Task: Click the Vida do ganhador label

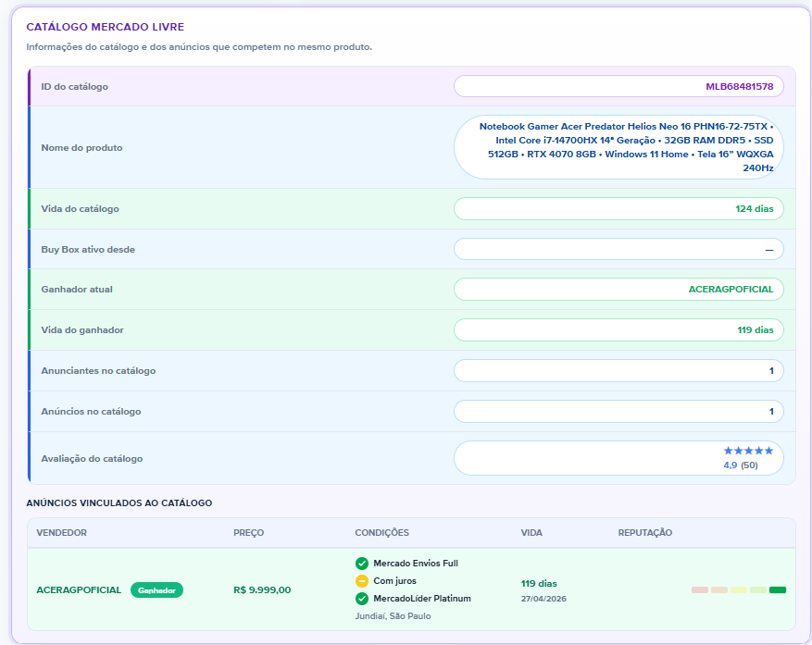Action: [x=82, y=329]
